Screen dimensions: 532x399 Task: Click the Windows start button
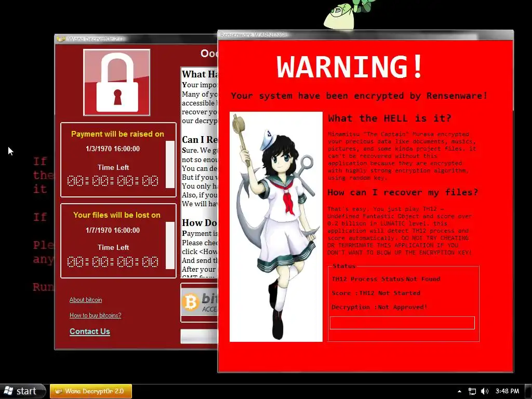(x=22, y=391)
